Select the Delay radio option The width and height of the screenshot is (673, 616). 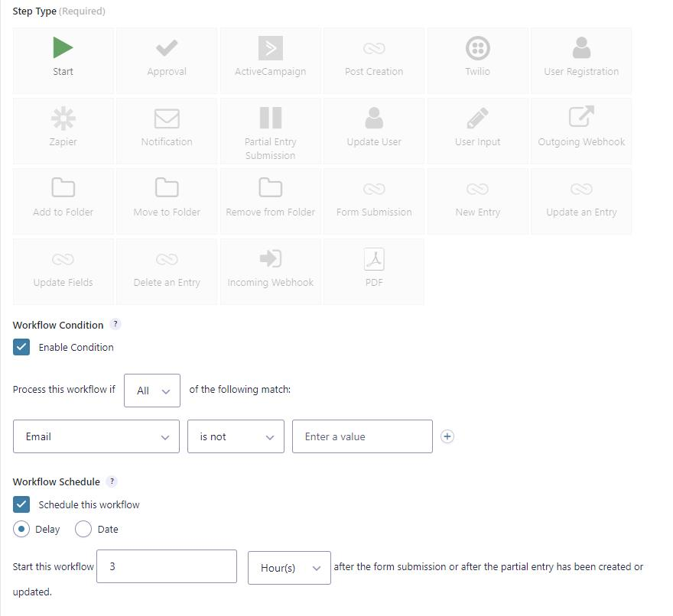click(x=21, y=529)
